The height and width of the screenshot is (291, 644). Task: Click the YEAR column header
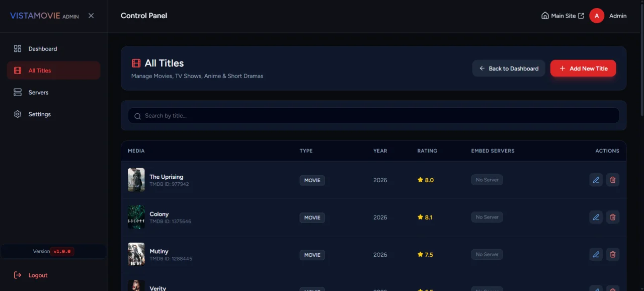(380, 151)
